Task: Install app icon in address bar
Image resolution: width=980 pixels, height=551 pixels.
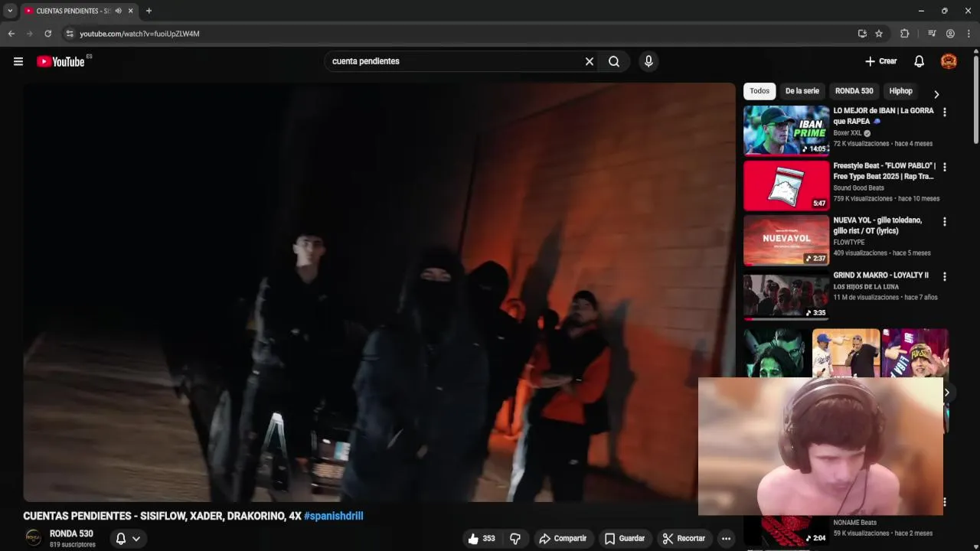Action: pyautogui.click(x=862, y=34)
